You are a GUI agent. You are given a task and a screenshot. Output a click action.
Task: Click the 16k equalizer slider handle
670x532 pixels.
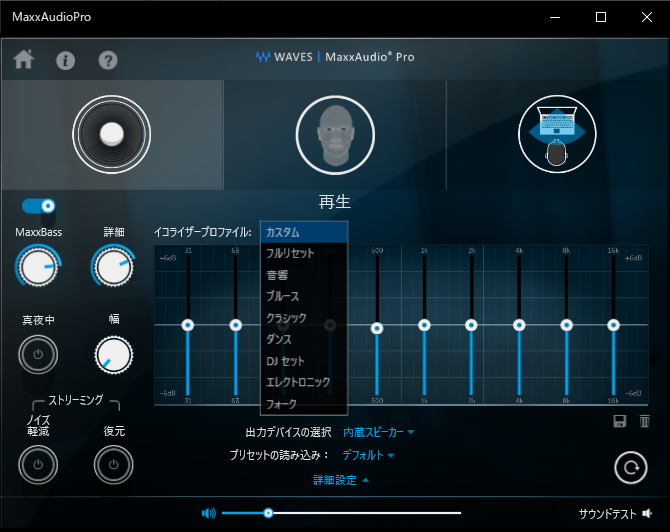614,325
